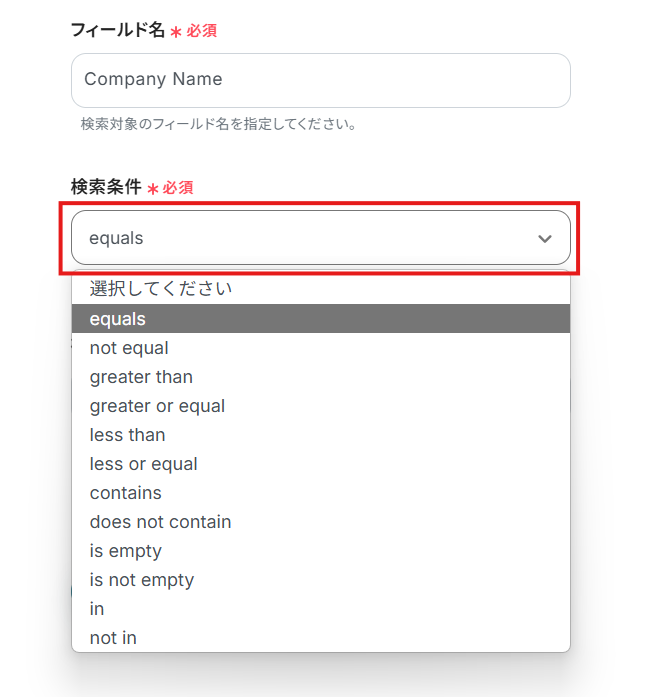Pick less or equal option
Viewport: 646px width, 697px height.
click(x=321, y=464)
